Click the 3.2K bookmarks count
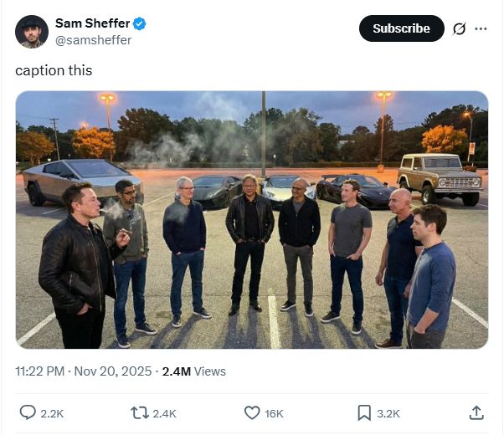The height and width of the screenshot is (435, 504). 388,413
